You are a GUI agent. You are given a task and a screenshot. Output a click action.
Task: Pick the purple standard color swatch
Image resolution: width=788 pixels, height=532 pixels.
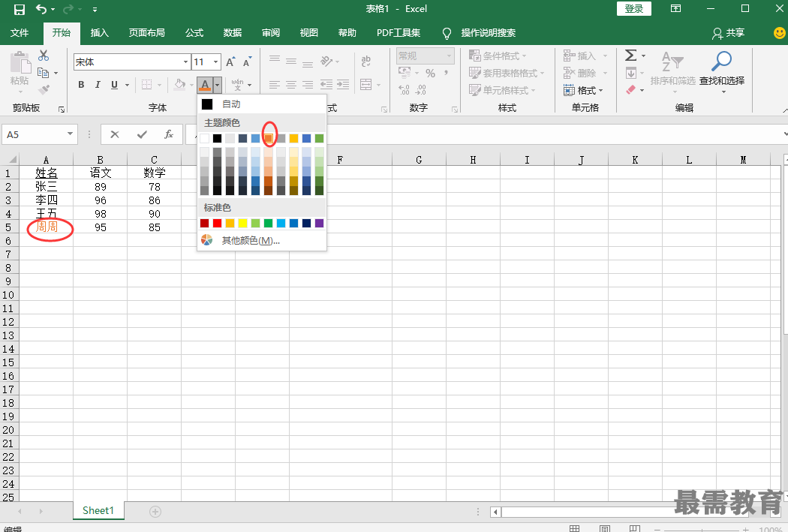click(319, 223)
